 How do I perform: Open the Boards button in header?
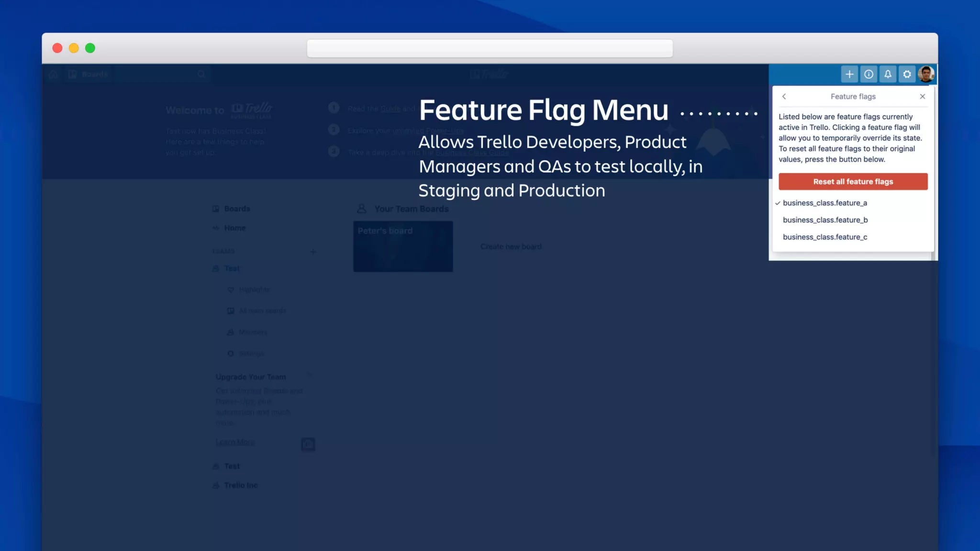[89, 74]
